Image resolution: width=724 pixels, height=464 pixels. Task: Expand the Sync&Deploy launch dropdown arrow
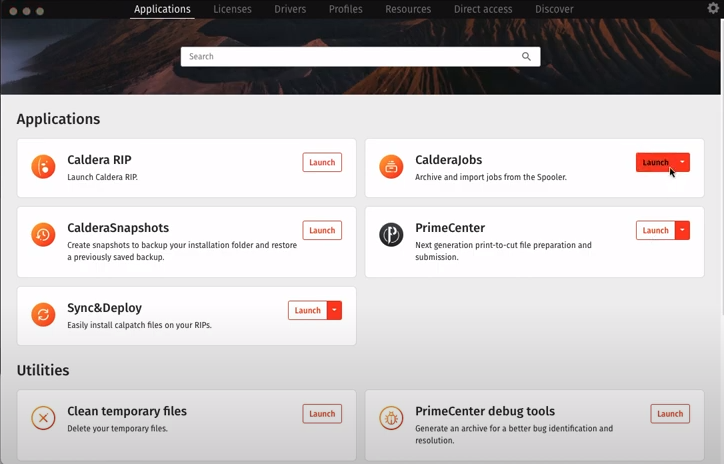335,310
